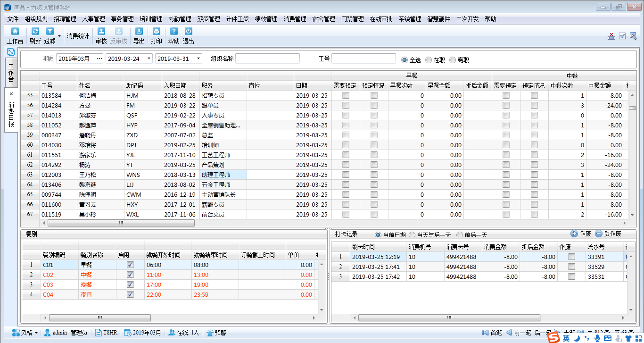The width and height of the screenshot is (644, 343).
Task: Click the 导出 export icon
Action: click(139, 32)
